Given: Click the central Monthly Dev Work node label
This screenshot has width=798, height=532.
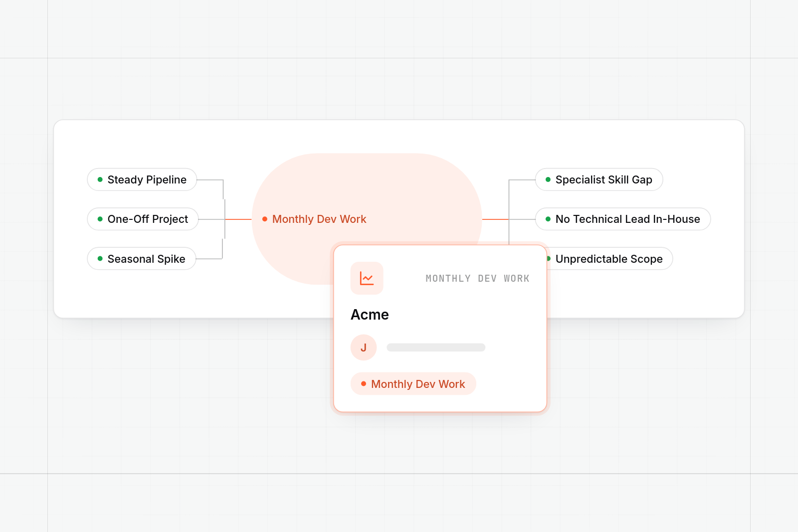Looking at the screenshot, I should (x=319, y=219).
